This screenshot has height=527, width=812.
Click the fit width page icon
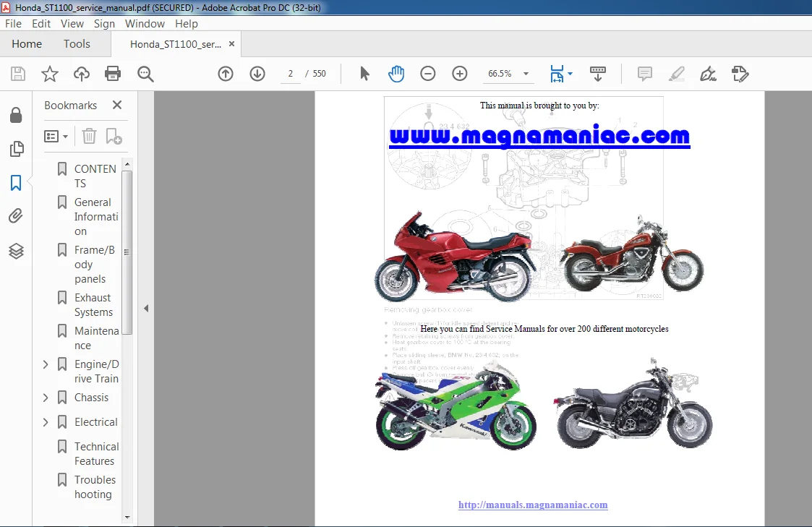click(x=557, y=74)
